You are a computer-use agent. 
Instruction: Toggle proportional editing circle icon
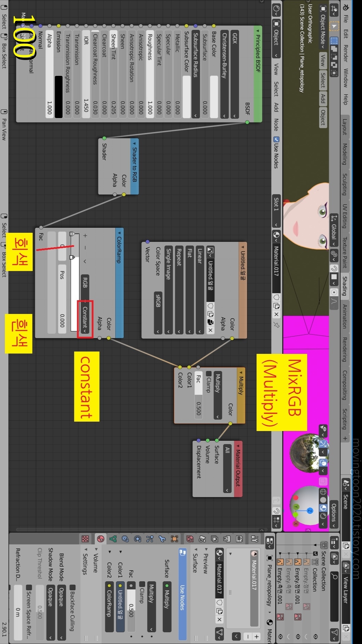click(x=334, y=292)
